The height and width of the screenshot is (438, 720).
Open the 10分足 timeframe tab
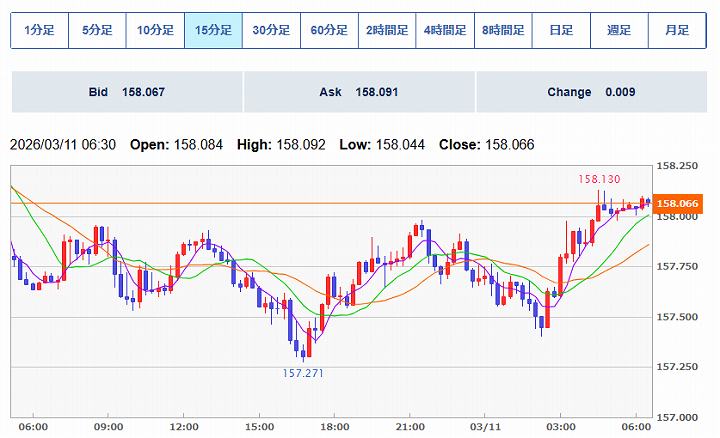tap(155, 30)
